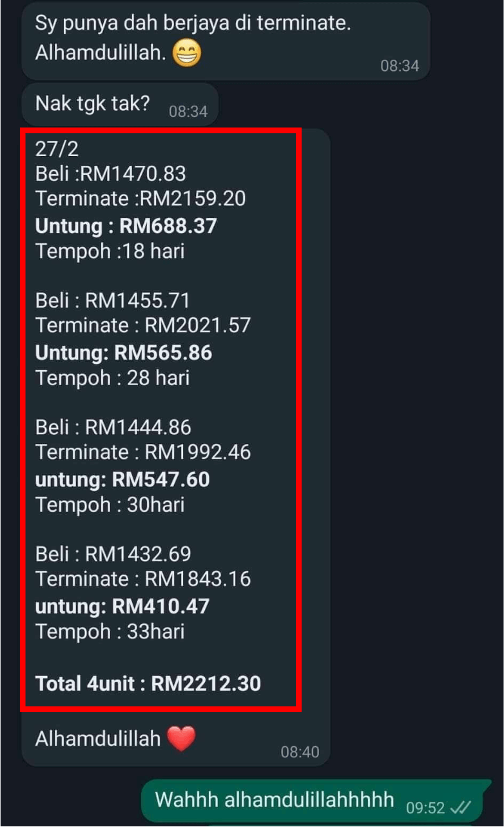Tap the "27/2" date line
Viewport: 504px width, 827px height.
(57, 149)
